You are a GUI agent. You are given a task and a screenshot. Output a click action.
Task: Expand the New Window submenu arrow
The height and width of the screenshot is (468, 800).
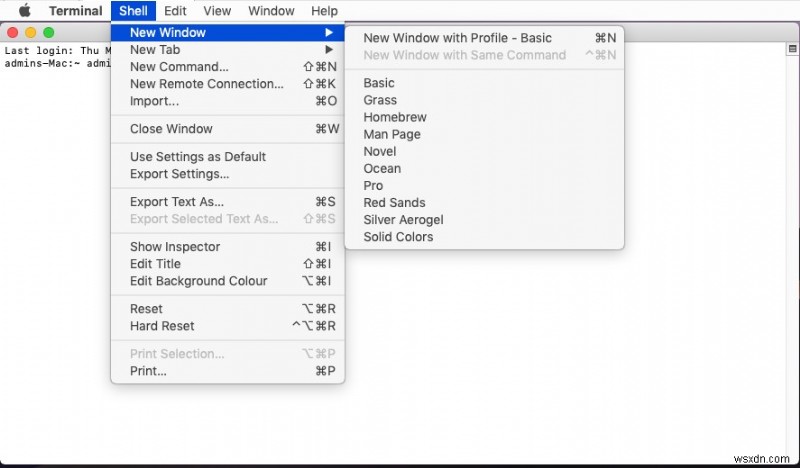click(x=328, y=33)
